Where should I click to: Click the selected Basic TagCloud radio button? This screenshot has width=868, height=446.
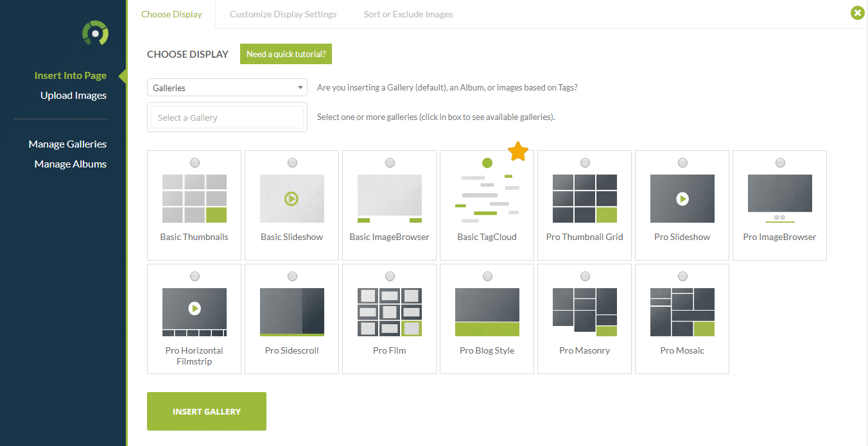(487, 163)
